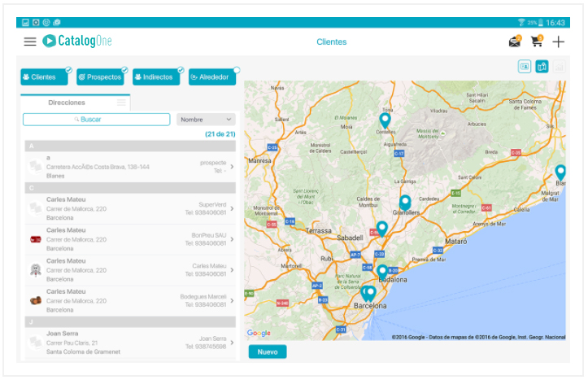Image resolution: width=588 pixels, height=380 pixels.
Task: Click the Carles Mateu avatar thumbnail
Action: [36, 269]
